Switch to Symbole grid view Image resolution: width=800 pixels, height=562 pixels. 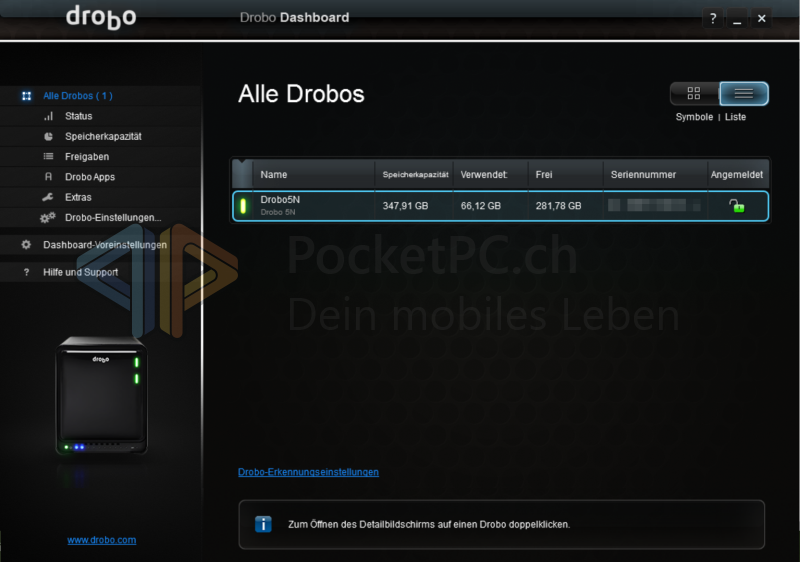click(694, 93)
